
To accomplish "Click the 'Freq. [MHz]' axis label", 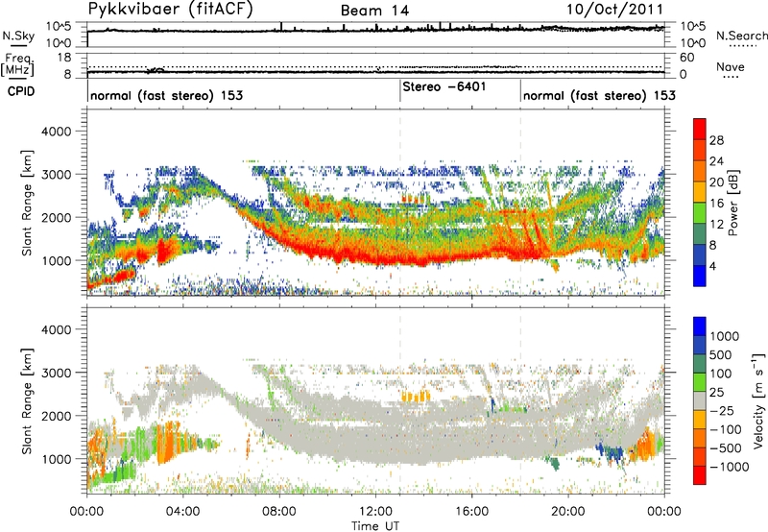I will (x=17, y=64).
